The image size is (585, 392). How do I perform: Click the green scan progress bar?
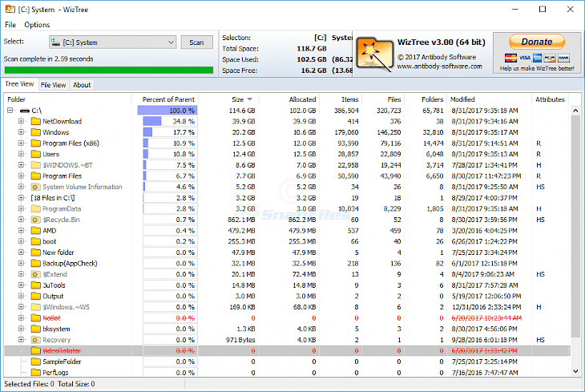tap(109, 70)
